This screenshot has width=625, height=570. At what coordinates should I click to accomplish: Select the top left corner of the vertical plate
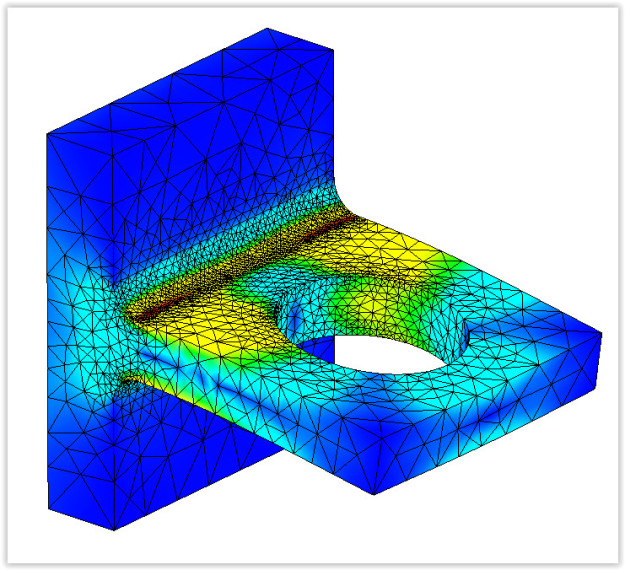[x=49, y=133]
